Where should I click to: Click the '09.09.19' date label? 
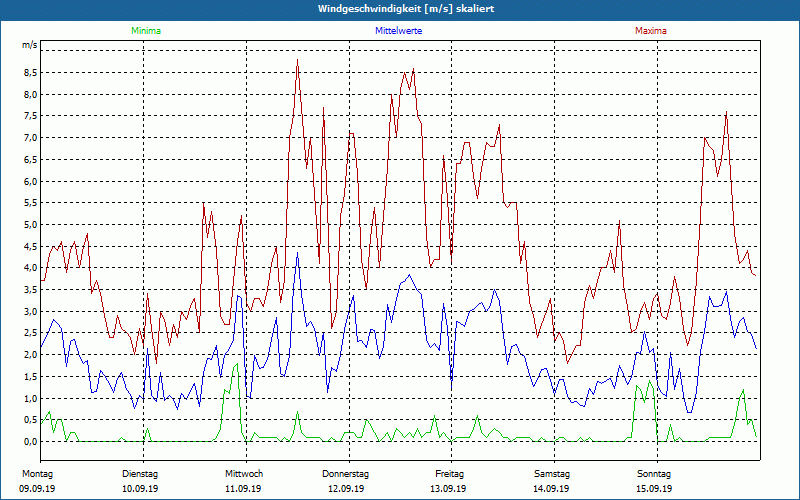click(37, 489)
